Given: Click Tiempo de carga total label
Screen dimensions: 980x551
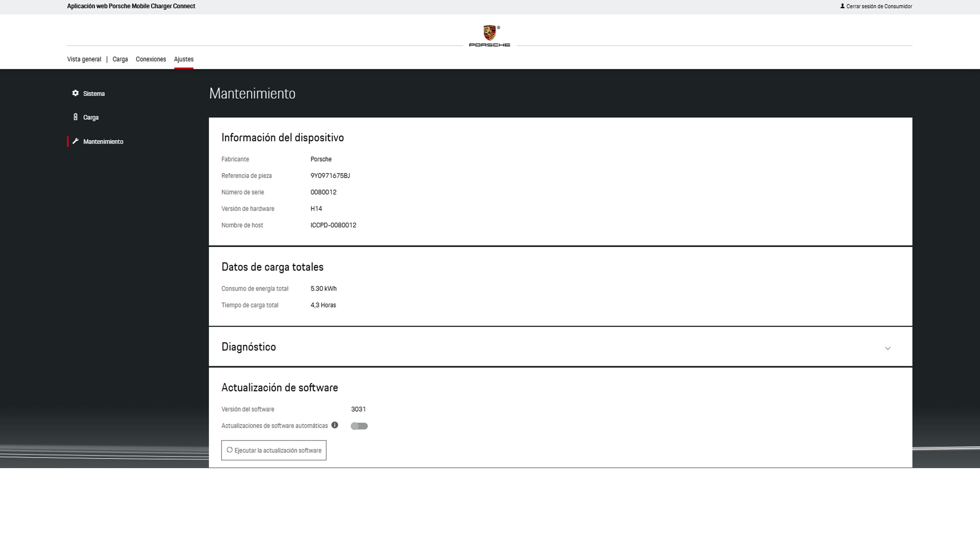Looking at the screenshot, I should (x=250, y=305).
